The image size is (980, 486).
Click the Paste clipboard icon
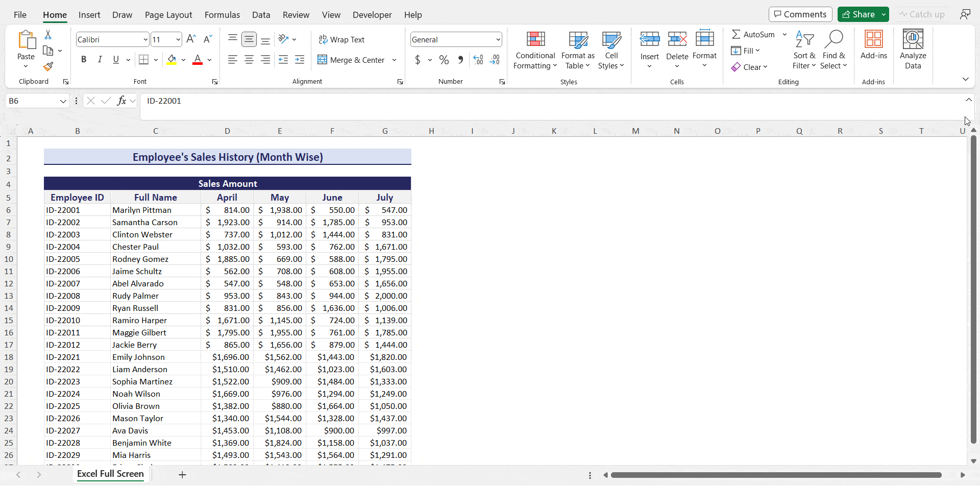[26, 40]
